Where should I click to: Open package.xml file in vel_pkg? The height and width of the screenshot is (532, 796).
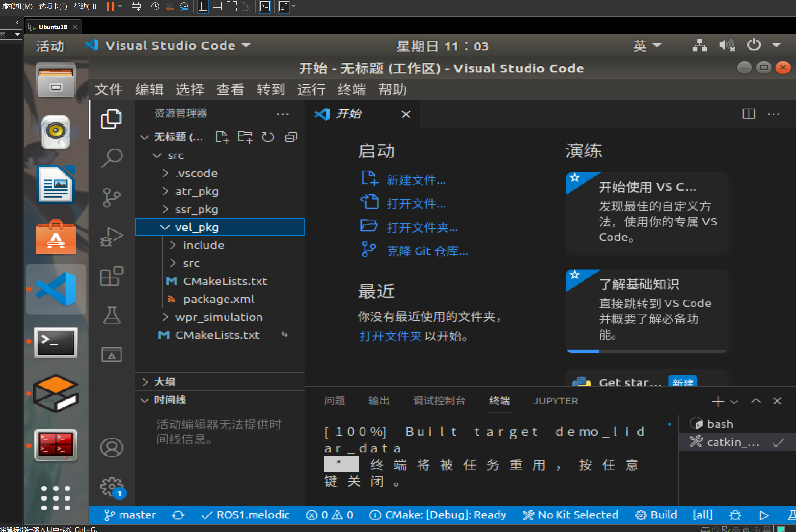click(x=220, y=299)
